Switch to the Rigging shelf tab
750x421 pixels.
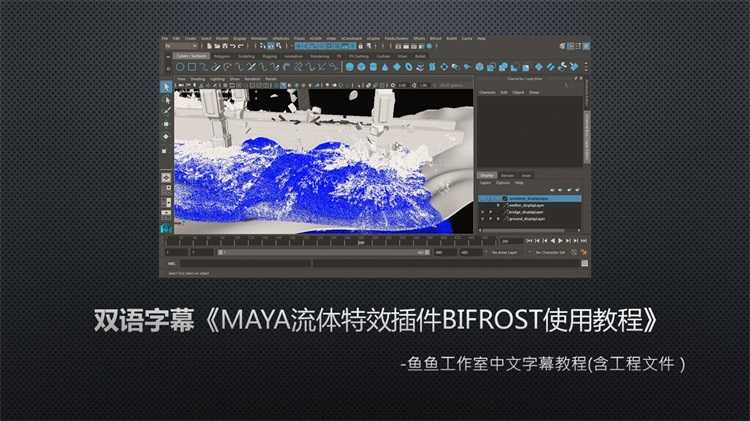tap(269, 56)
